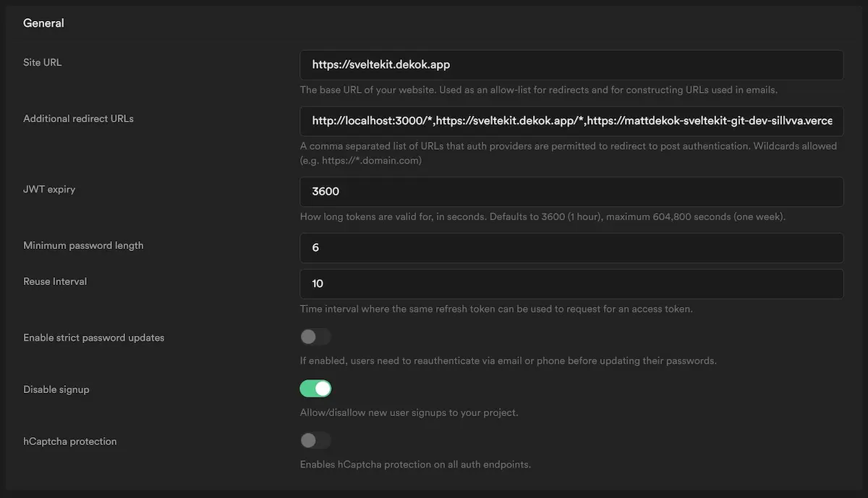Click the "hCaptcha protection" label
868x498 pixels.
coord(69,442)
